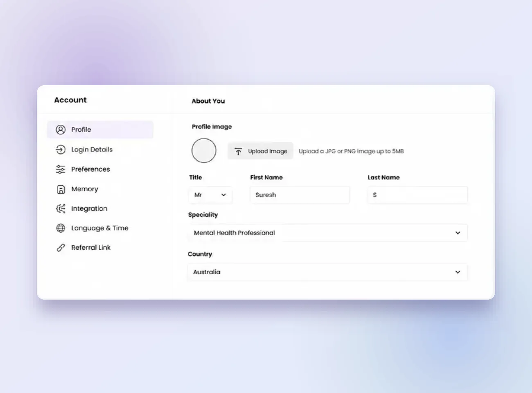Click the Integration icon in sidebar
Viewport: 532px width, 393px height.
click(61, 208)
